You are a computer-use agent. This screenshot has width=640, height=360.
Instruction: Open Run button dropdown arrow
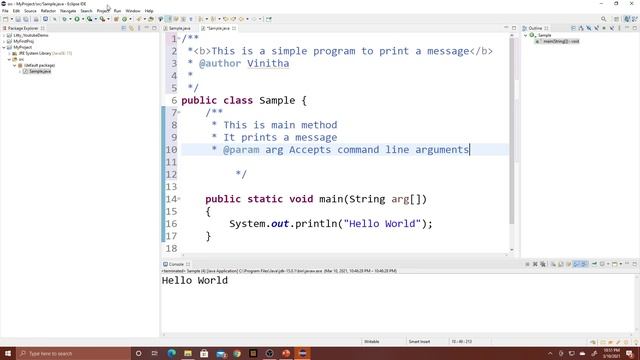pos(83,19)
